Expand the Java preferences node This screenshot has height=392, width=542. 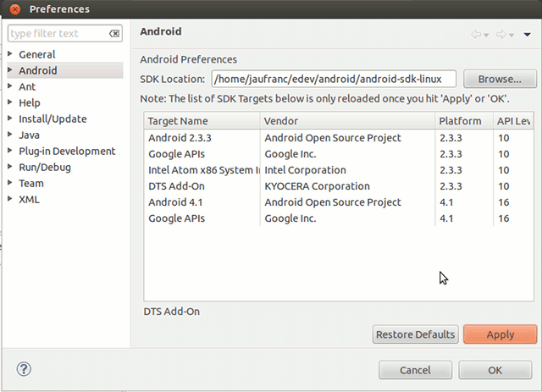(x=10, y=134)
